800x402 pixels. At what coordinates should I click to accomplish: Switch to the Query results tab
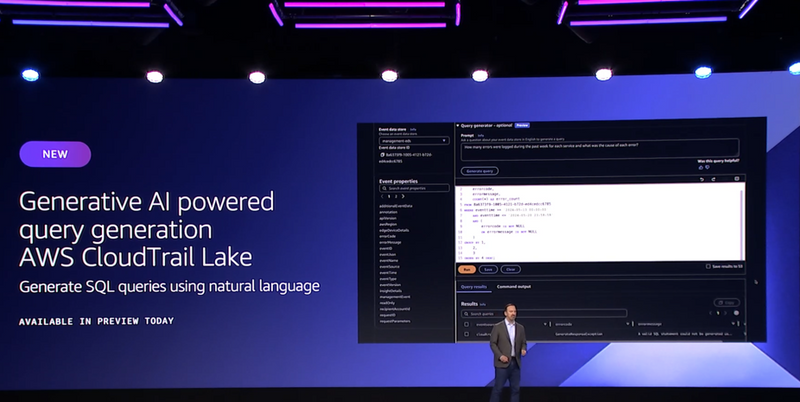point(476,286)
